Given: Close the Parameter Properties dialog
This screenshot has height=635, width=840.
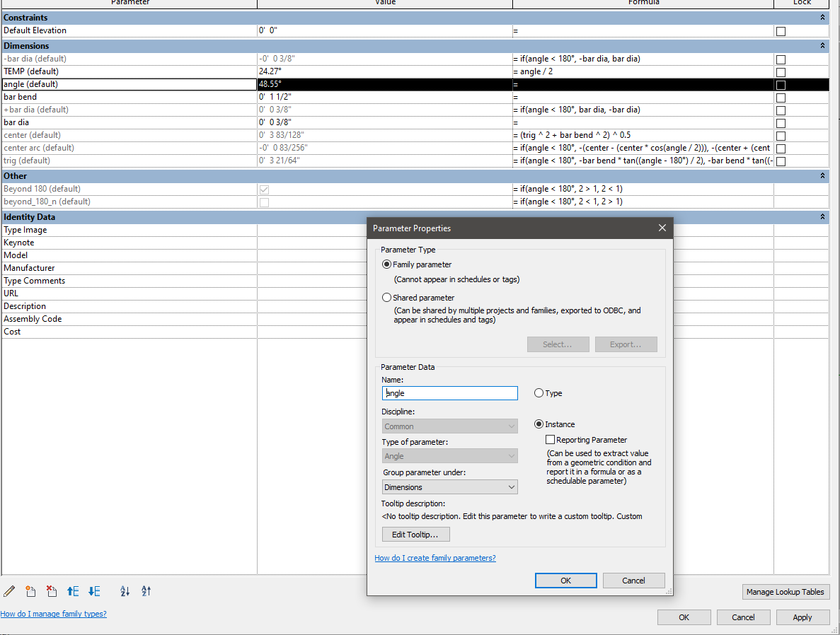Looking at the screenshot, I should pos(662,228).
